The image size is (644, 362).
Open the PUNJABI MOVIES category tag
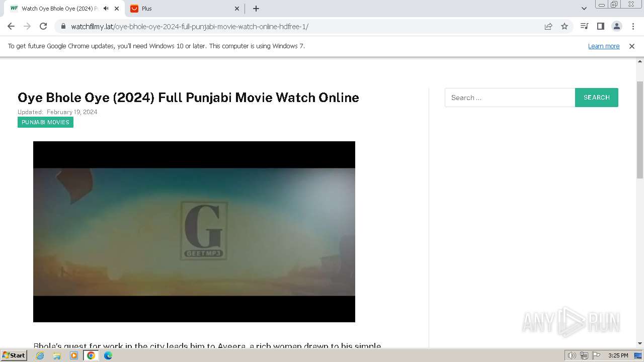coord(45,122)
